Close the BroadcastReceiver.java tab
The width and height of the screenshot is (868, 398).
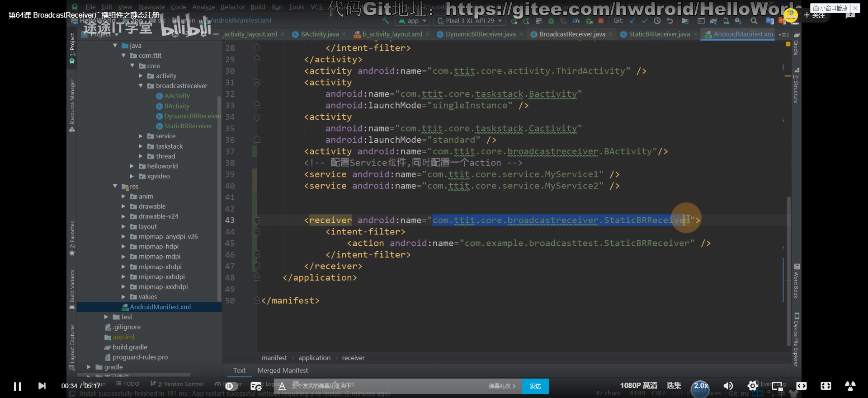[x=610, y=34]
